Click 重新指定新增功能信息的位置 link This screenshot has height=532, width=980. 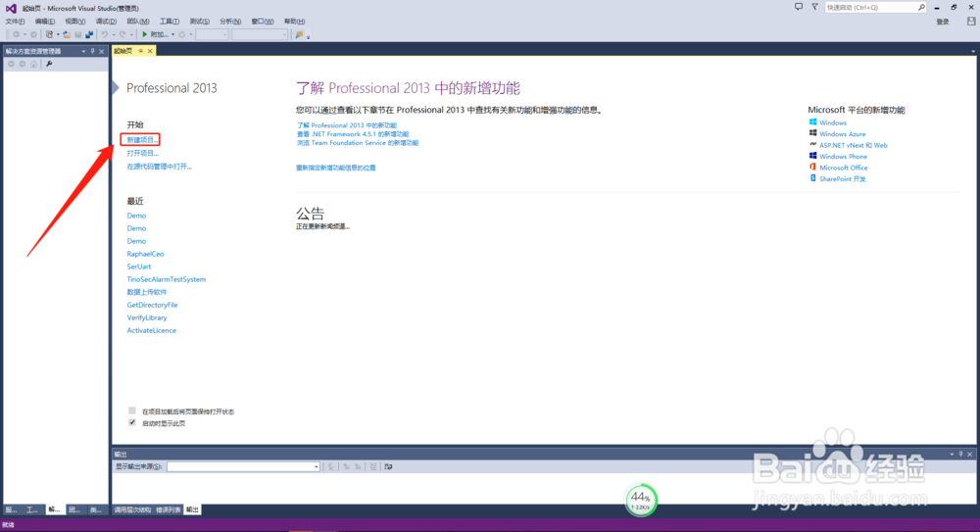pyautogui.click(x=335, y=168)
